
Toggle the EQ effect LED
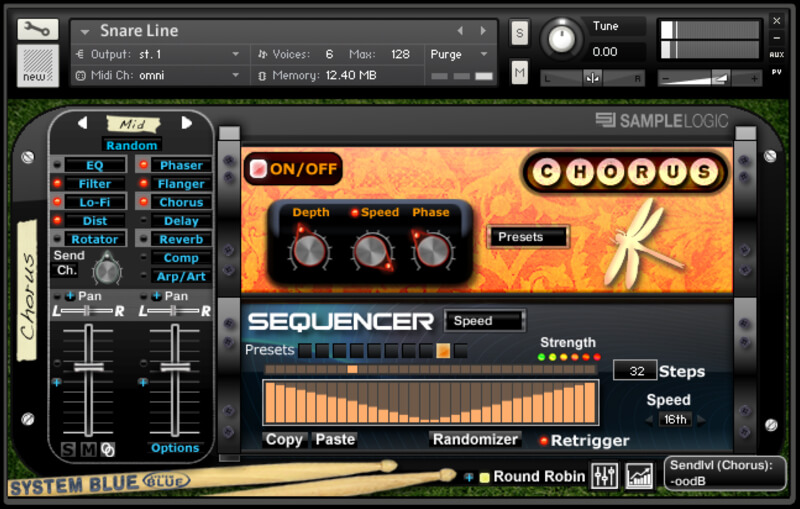click(57, 165)
